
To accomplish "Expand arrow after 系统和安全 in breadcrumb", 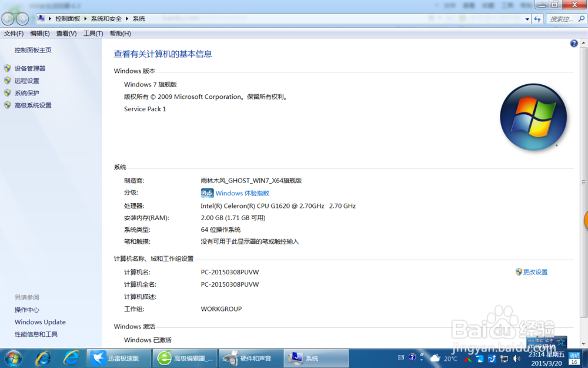I will [127, 19].
